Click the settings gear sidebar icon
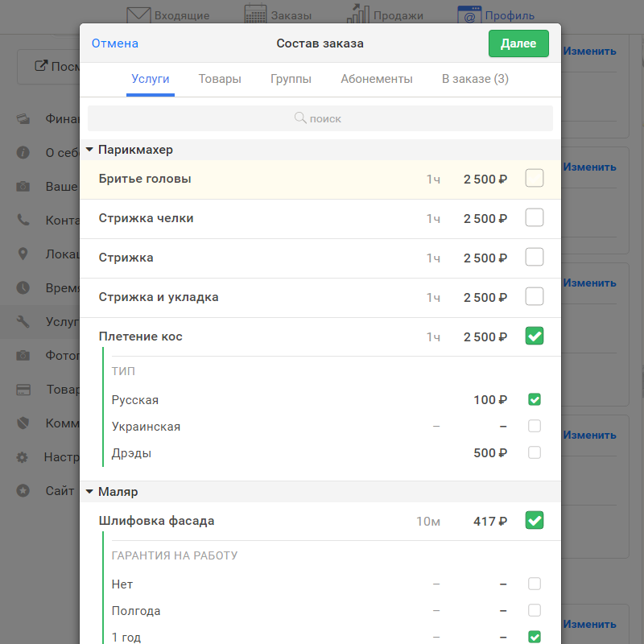Screen dimensions: 644x644 [23, 457]
